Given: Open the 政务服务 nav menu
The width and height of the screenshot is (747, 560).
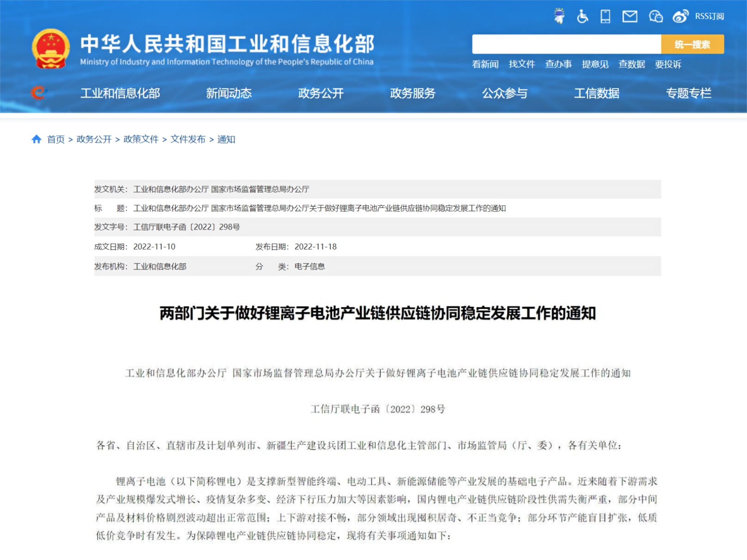Looking at the screenshot, I should pos(413,93).
